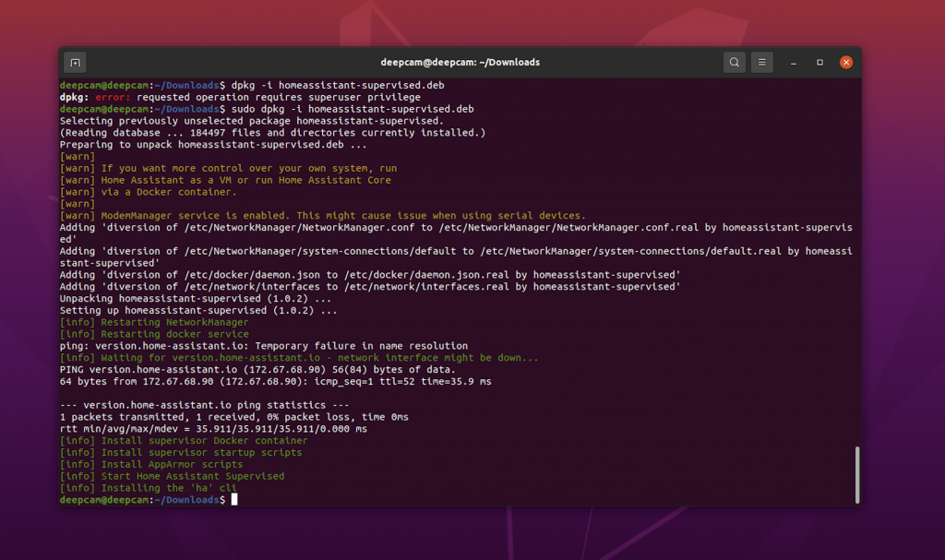This screenshot has height=560, width=945.
Task: Click '[info] Restarting docker service' line
Action: pos(154,334)
